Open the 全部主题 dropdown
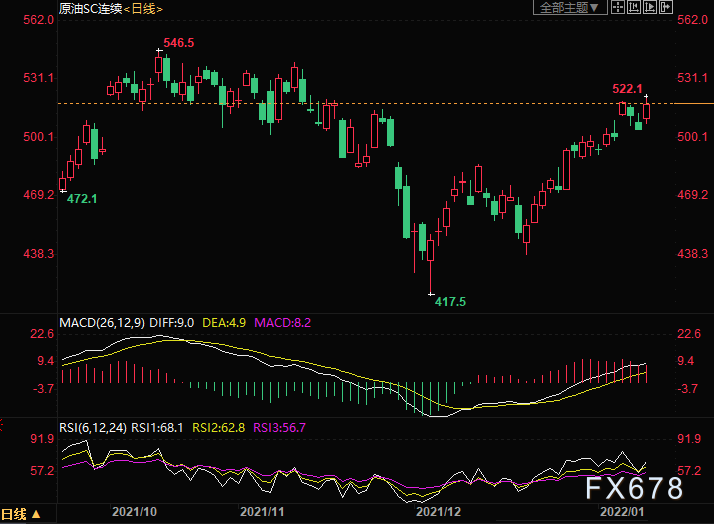Screen dimensions: 714x524 tap(570, 7)
